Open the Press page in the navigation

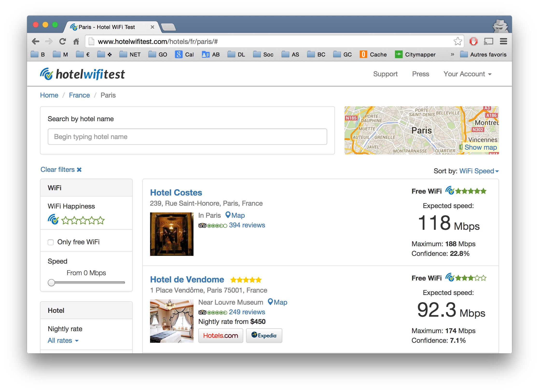tap(420, 74)
